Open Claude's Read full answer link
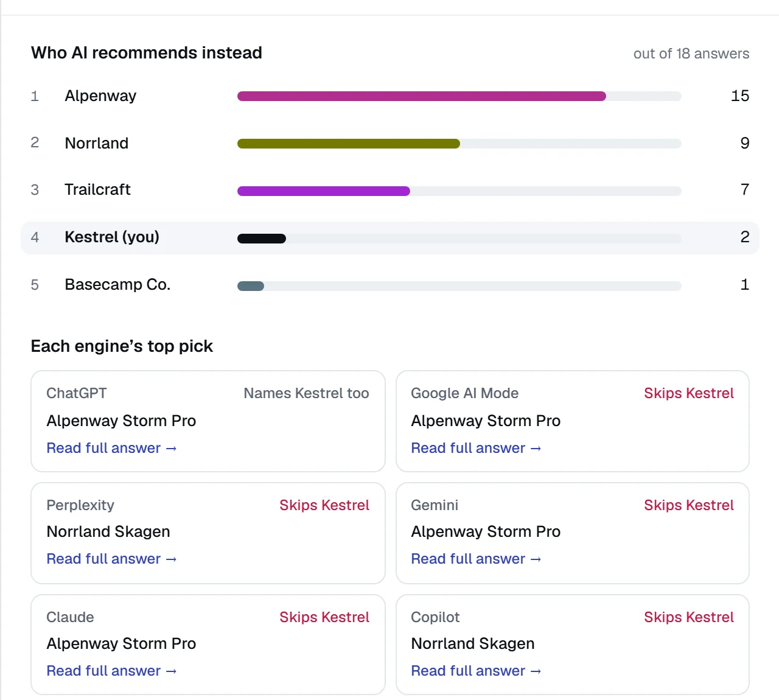The image size is (779, 700). pos(111,671)
